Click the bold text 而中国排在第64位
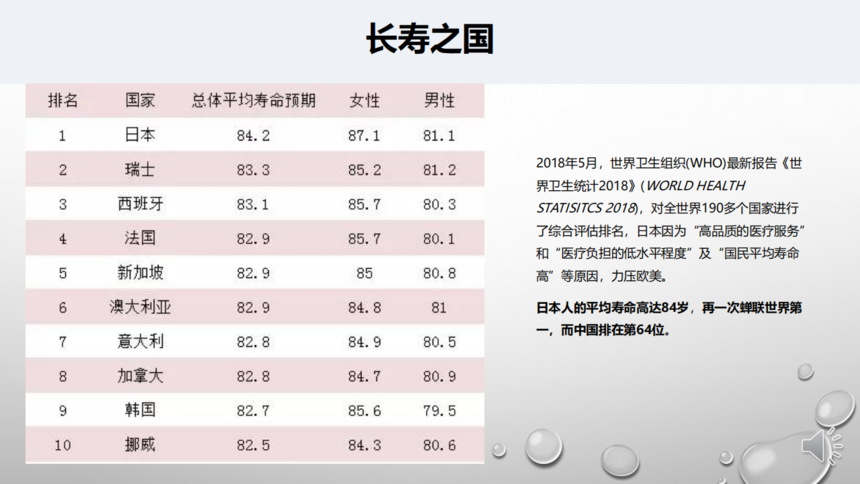The image size is (860, 484). coord(612,330)
